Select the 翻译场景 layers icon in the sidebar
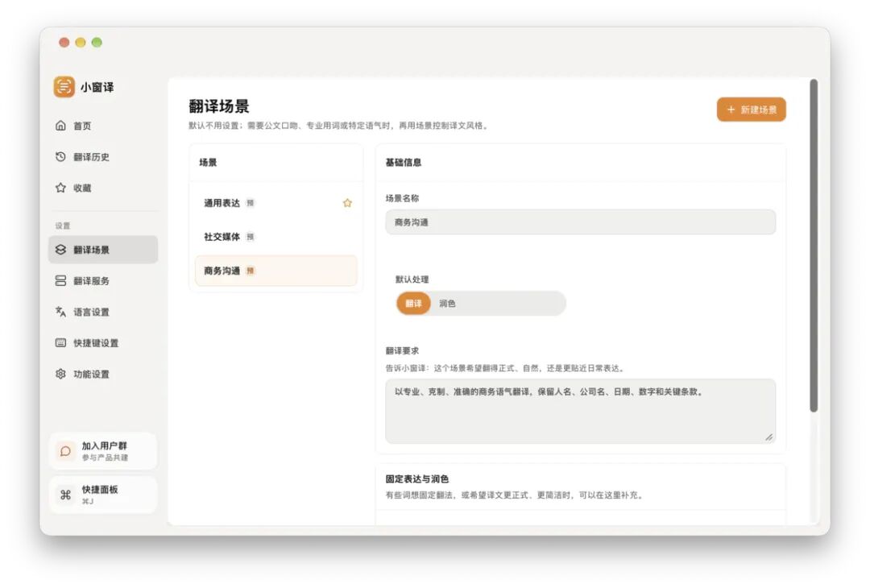870x588 pixels. [60, 250]
